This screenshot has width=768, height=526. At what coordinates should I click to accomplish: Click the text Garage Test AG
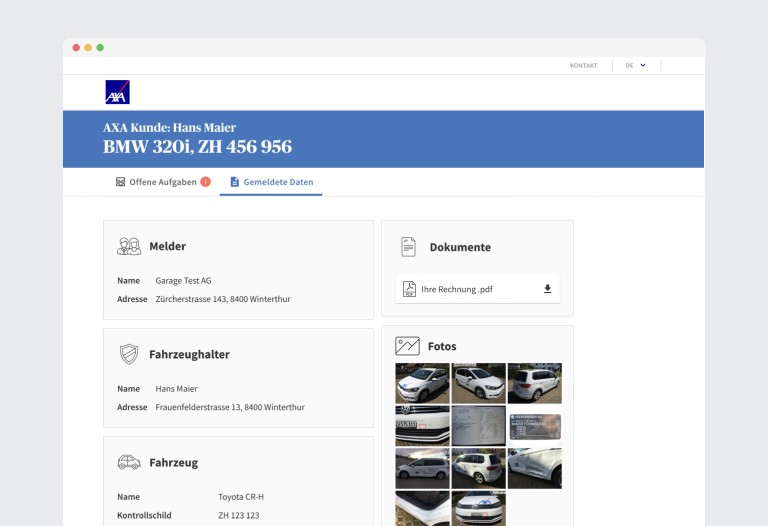[183, 281]
